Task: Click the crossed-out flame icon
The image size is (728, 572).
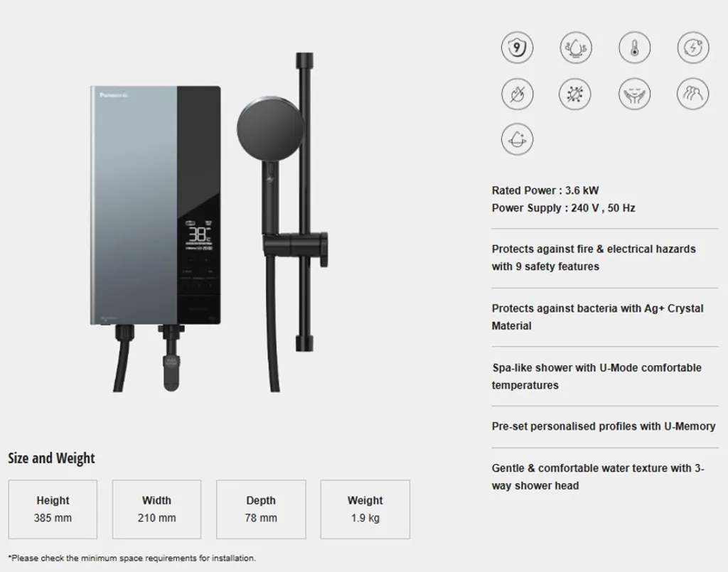Action: pyautogui.click(x=517, y=95)
